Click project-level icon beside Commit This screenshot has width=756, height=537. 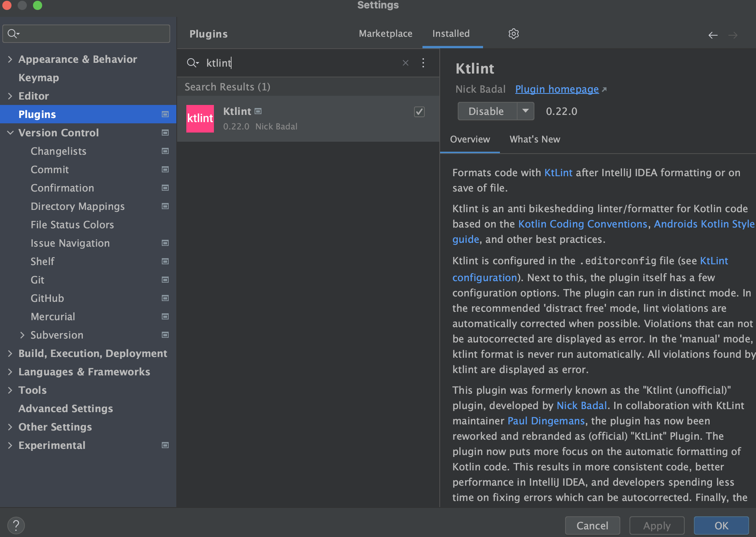[165, 169]
